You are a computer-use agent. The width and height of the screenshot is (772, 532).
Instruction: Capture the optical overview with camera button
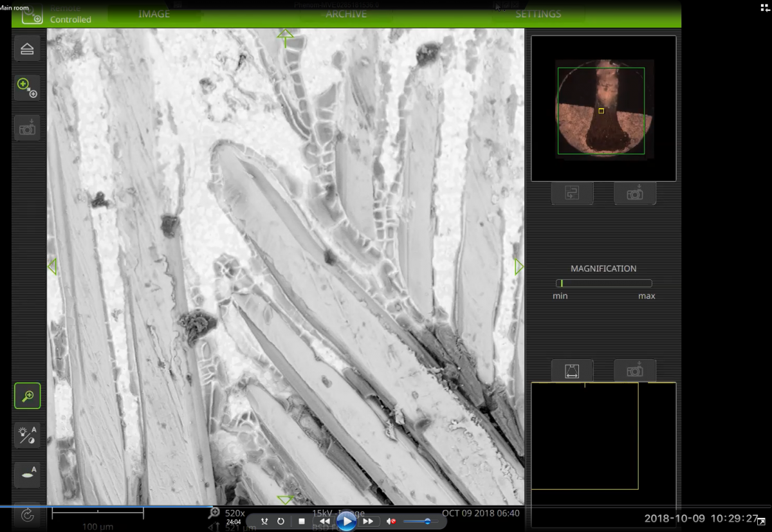[635, 194]
